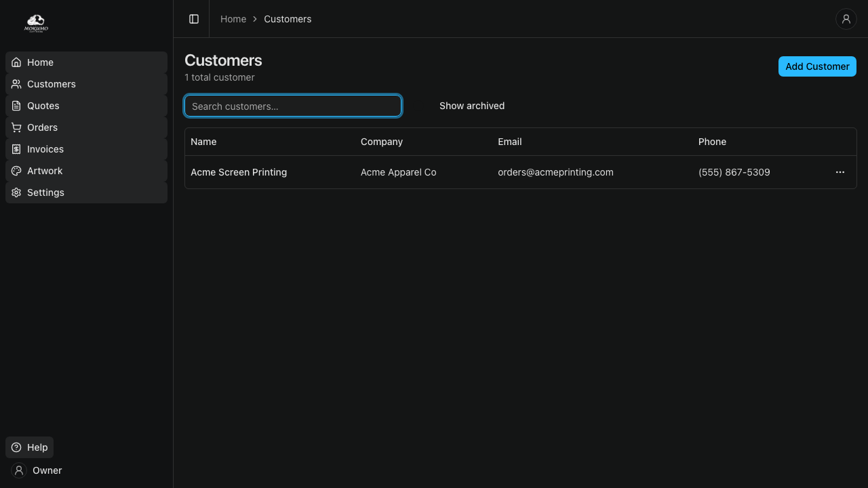Navigate to Artwork section
The width and height of the screenshot is (868, 488).
pyautogui.click(x=45, y=171)
